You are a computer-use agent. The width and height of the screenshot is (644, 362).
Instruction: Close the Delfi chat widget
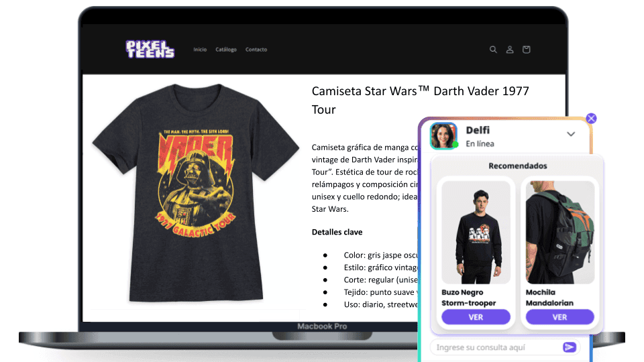pos(591,119)
